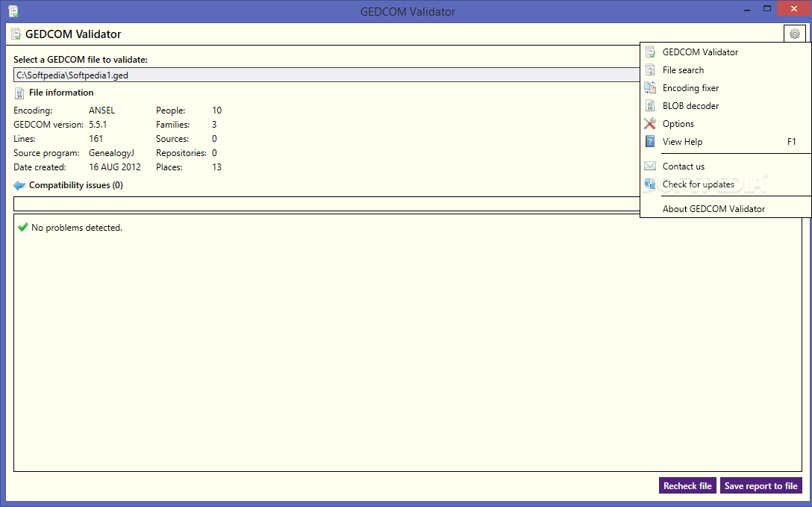
Task: Open Options from dropdown menu
Action: click(x=725, y=124)
